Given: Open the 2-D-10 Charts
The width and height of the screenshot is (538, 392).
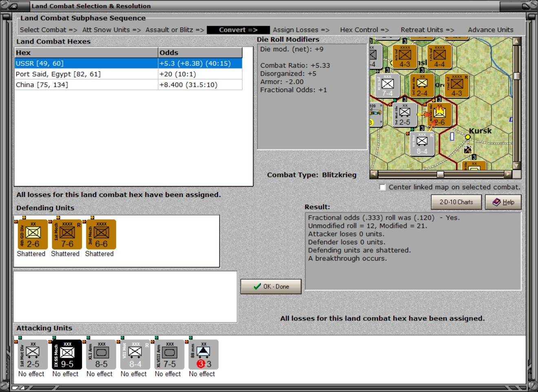Looking at the screenshot, I should (x=456, y=202).
